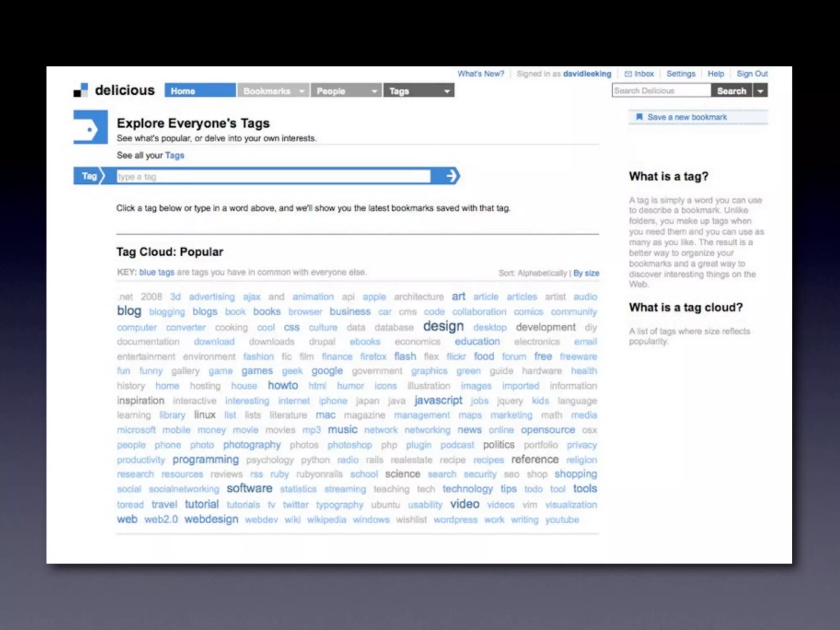
Task: Click the Save a new bookmark icon
Action: tap(639, 117)
